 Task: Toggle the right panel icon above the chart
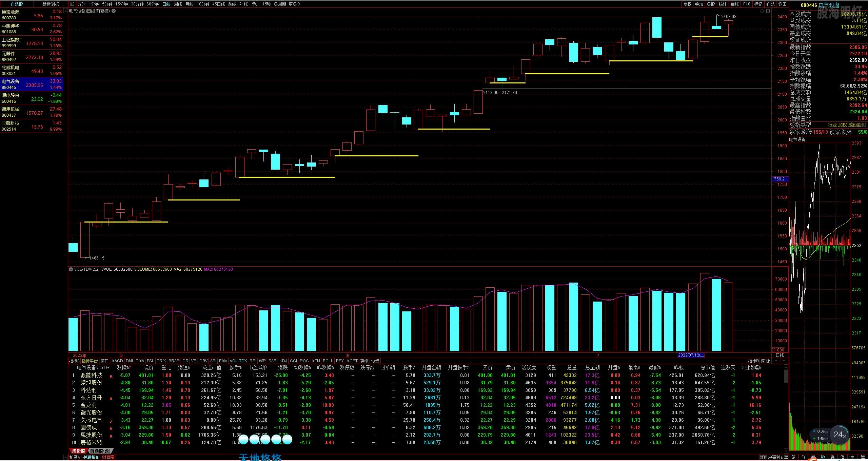[768, 11]
